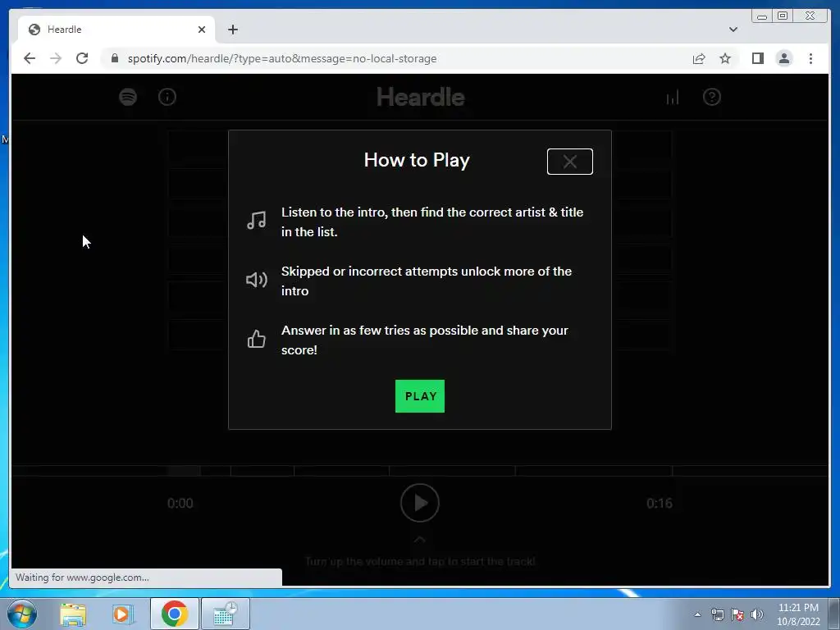This screenshot has height=630, width=840.
Task: Click the 'Waiting for www.google.com...' status bar
Action: click(146, 577)
